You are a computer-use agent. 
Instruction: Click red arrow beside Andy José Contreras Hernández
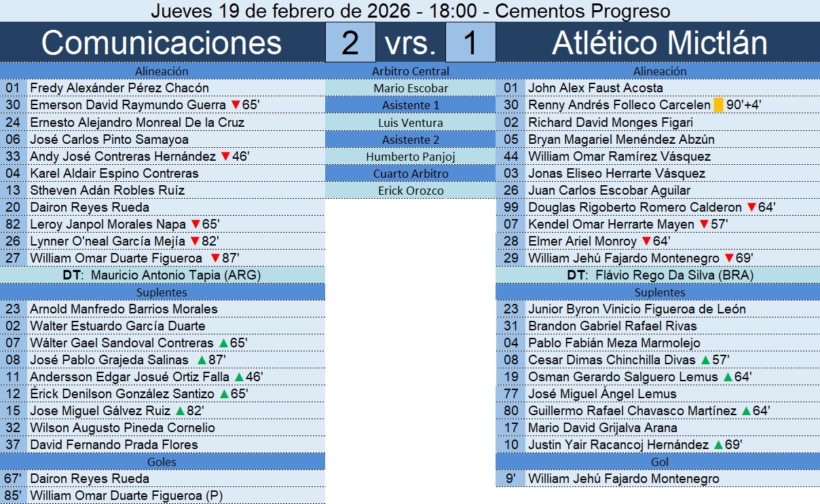click(x=225, y=156)
